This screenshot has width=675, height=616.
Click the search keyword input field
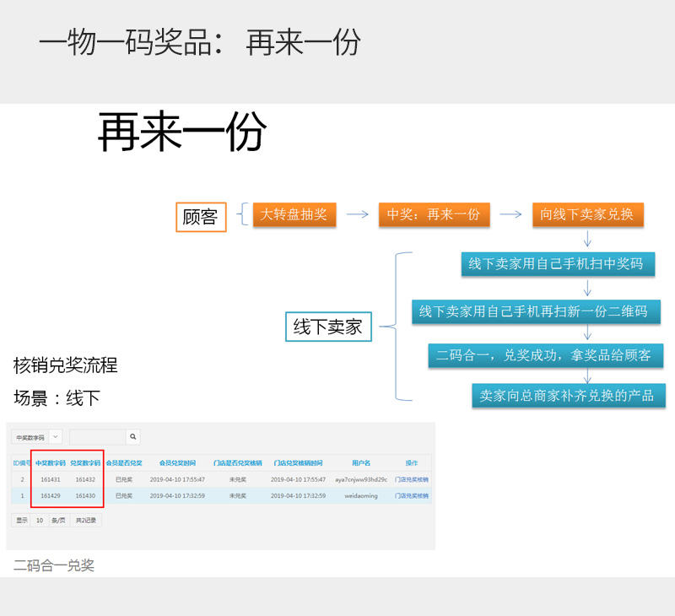pyautogui.click(x=97, y=437)
